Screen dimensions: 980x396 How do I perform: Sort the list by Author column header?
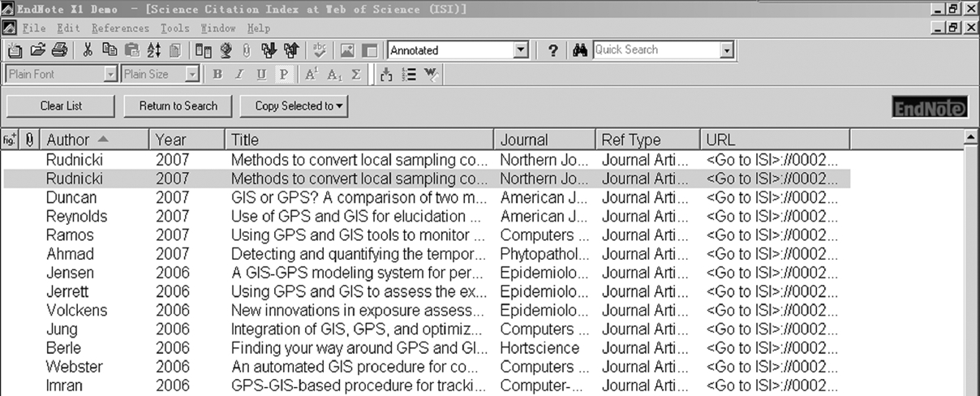pyautogui.click(x=94, y=140)
